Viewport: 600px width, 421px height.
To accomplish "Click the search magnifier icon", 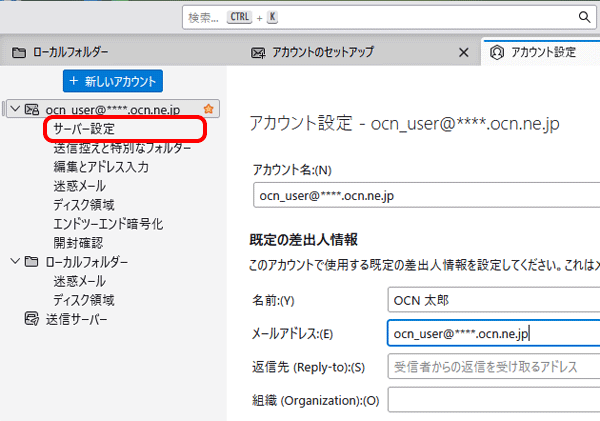I will coord(583,17).
